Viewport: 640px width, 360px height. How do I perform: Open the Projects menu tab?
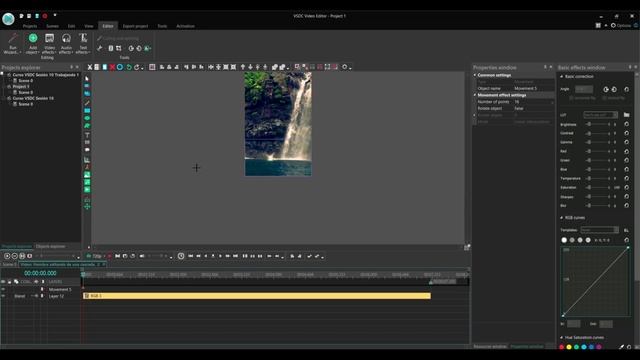30,26
